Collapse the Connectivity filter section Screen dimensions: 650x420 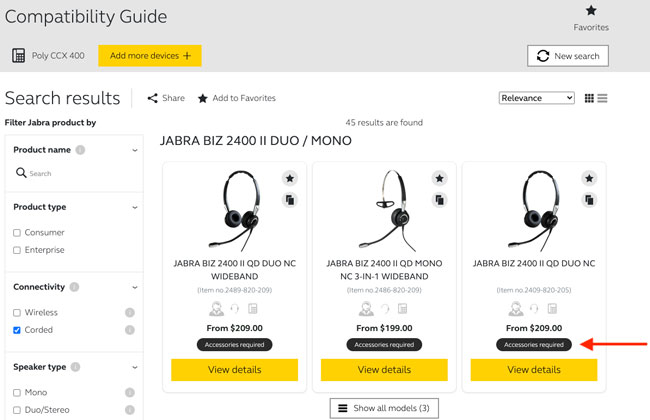(134, 287)
